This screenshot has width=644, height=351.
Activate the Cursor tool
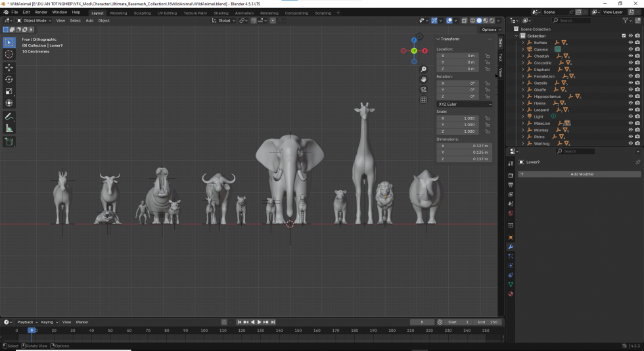pos(9,55)
